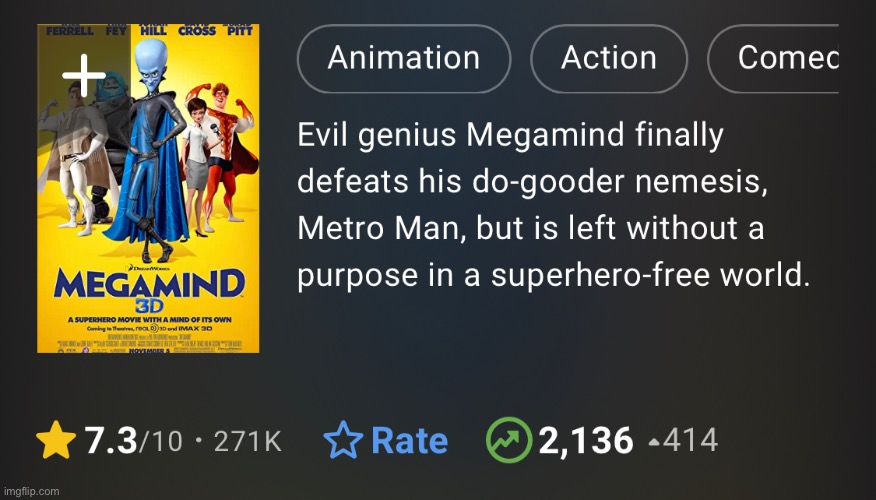Click the 3D label under the poster title
This screenshot has width=876, height=500.
coord(147,304)
